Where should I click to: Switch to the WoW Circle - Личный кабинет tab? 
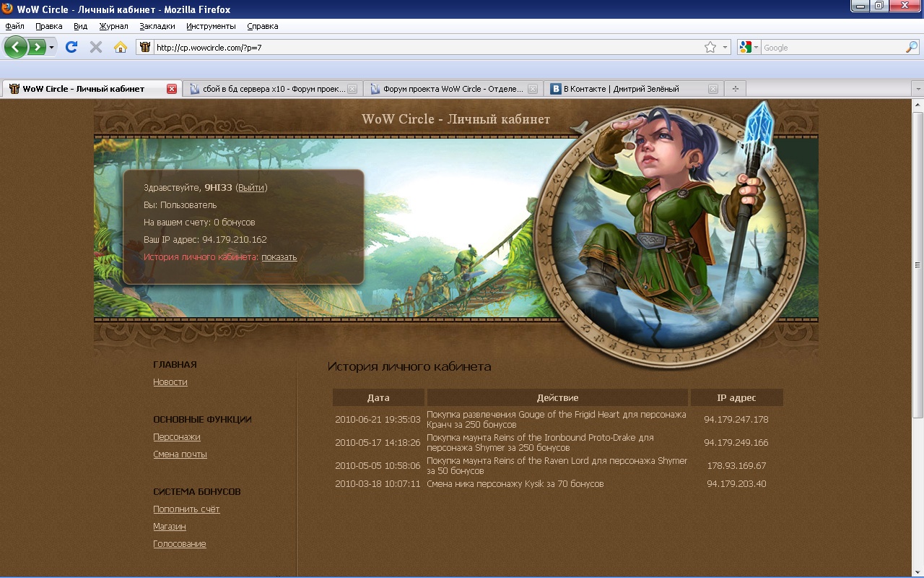pos(91,89)
